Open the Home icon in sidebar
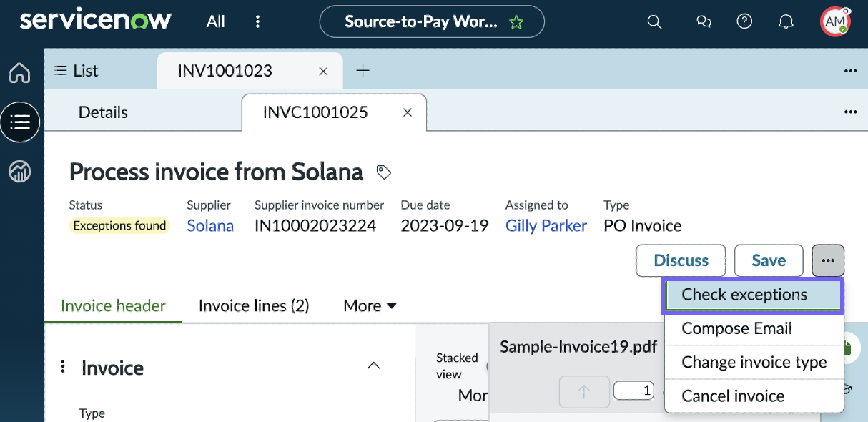The height and width of the screenshot is (422, 868). pyautogui.click(x=20, y=73)
